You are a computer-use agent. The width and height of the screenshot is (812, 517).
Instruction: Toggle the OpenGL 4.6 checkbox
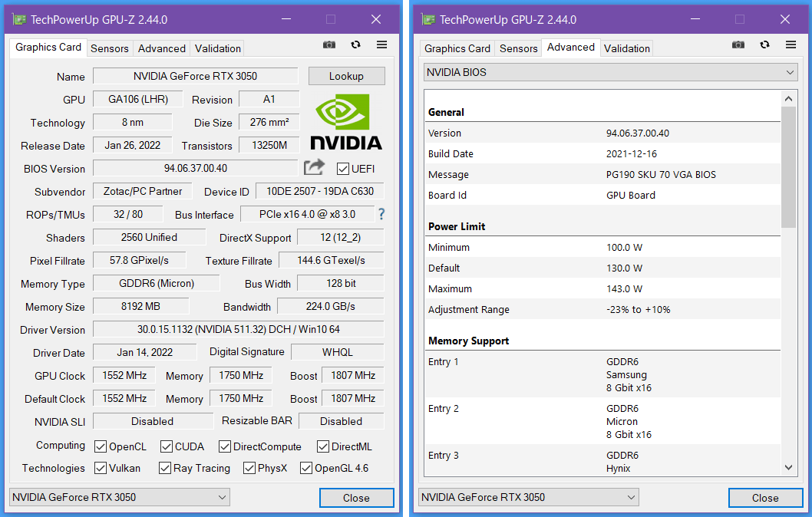click(x=306, y=469)
